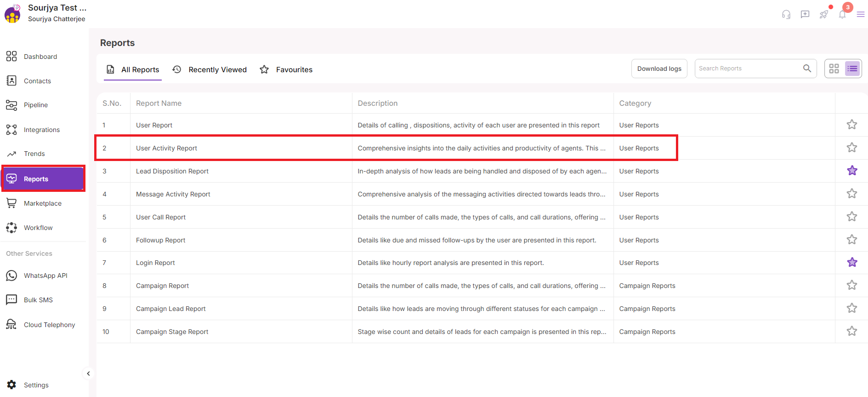Open WhatsApp API in Other Services
This screenshot has width=868, height=397.
pyautogui.click(x=45, y=276)
